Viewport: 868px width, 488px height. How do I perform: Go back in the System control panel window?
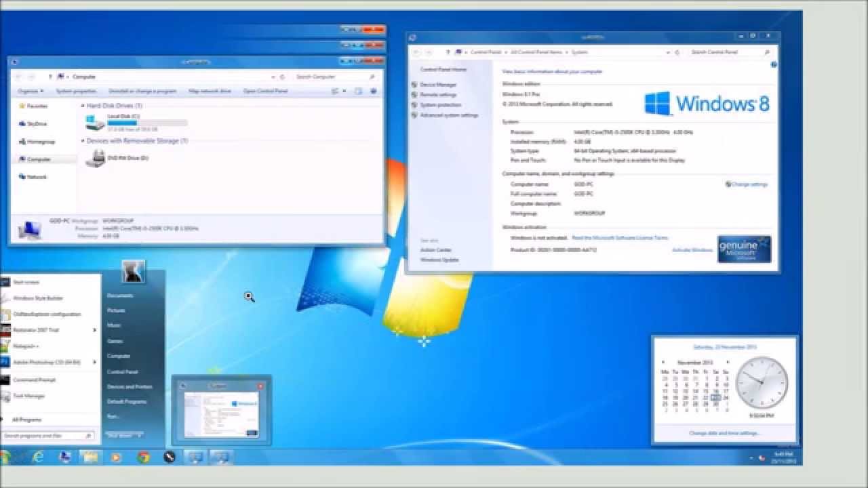[x=416, y=52]
